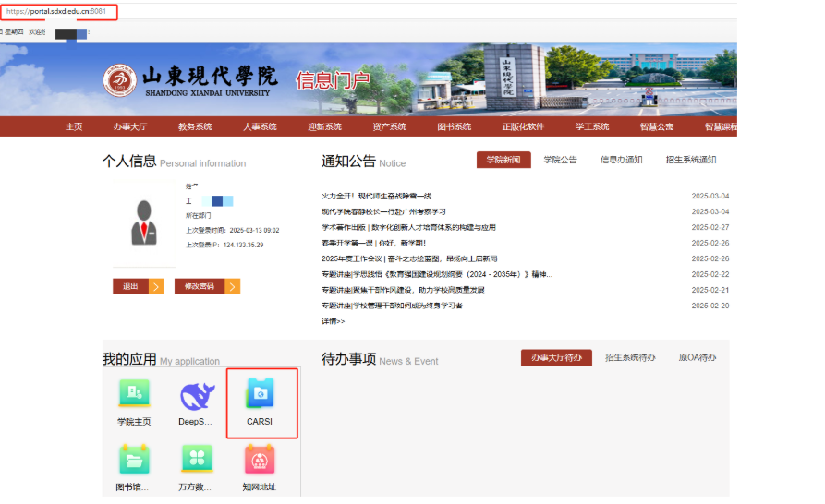Select the 原OA待办 tab
Screen dimensions: 825x504
pos(697,358)
